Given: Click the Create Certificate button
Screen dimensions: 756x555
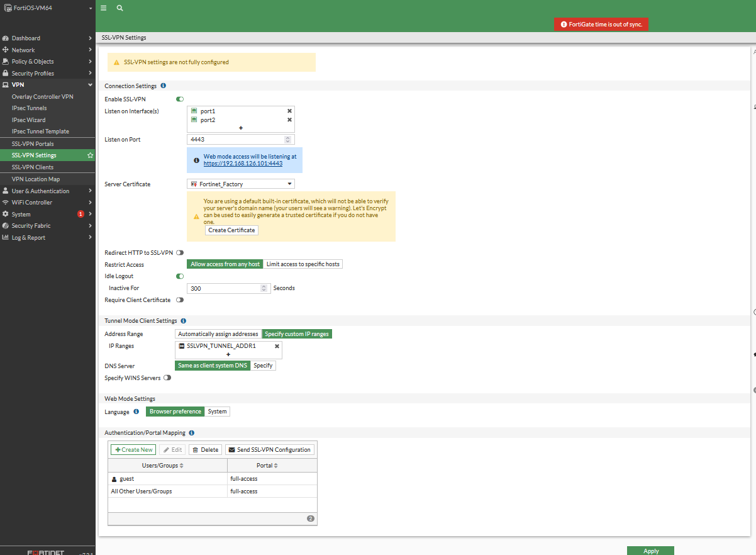Looking at the screenshot, I should (x=231, y=230).
